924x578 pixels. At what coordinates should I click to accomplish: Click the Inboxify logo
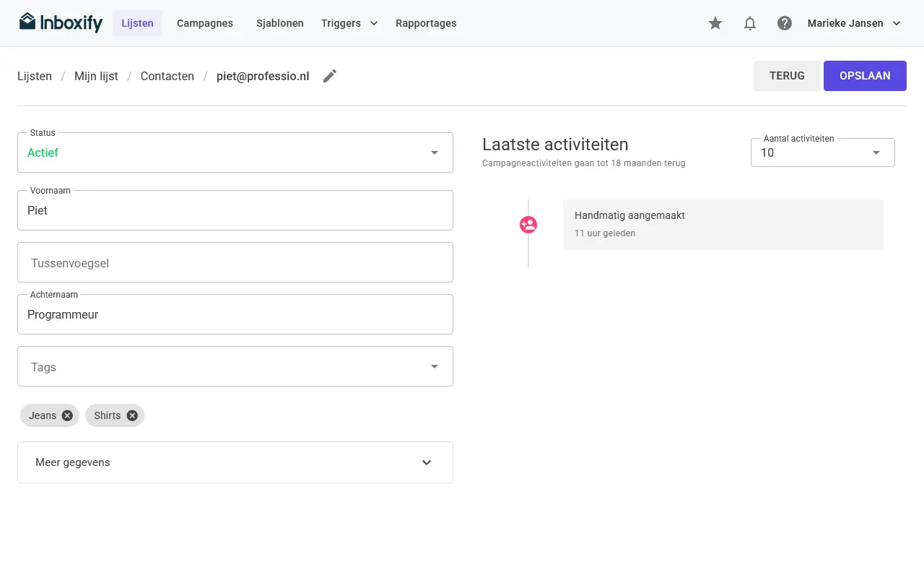[61, 23]
